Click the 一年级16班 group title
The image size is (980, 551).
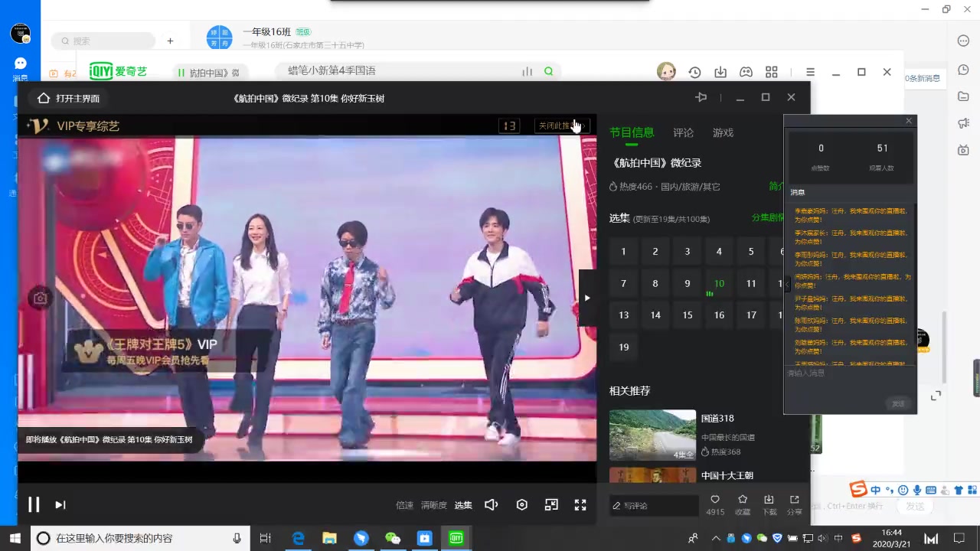coord(266,32)
